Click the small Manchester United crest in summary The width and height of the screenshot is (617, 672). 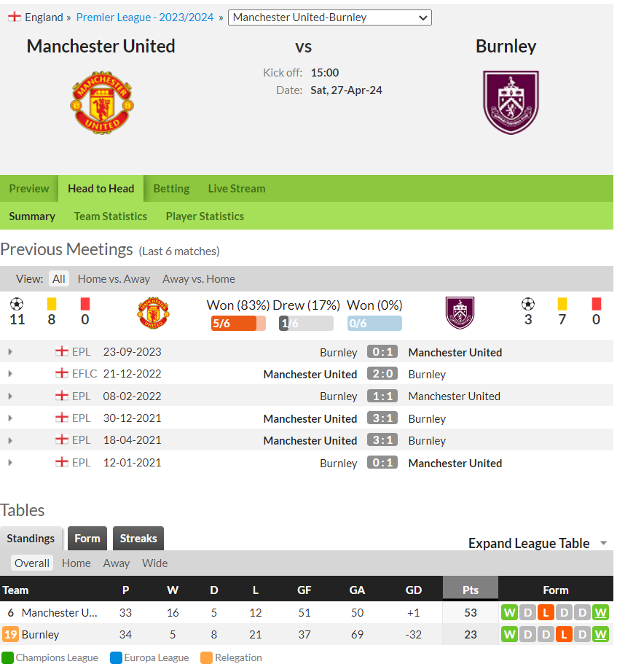(x=153, y=313)
